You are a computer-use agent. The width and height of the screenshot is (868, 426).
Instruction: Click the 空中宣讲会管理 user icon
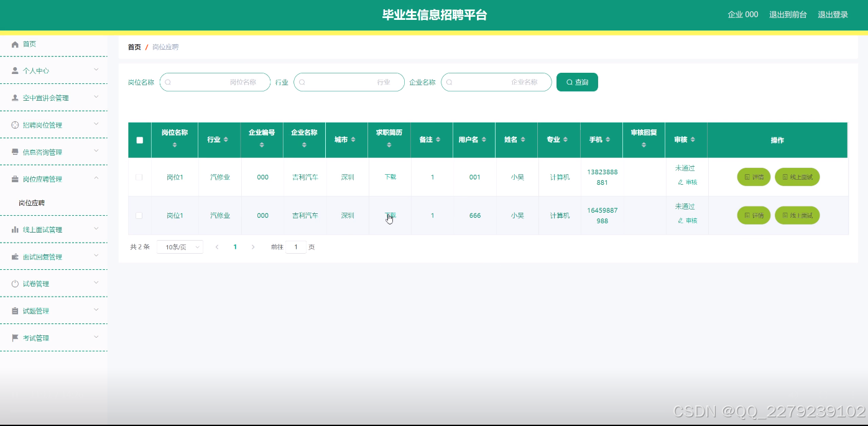click(16, 98)
